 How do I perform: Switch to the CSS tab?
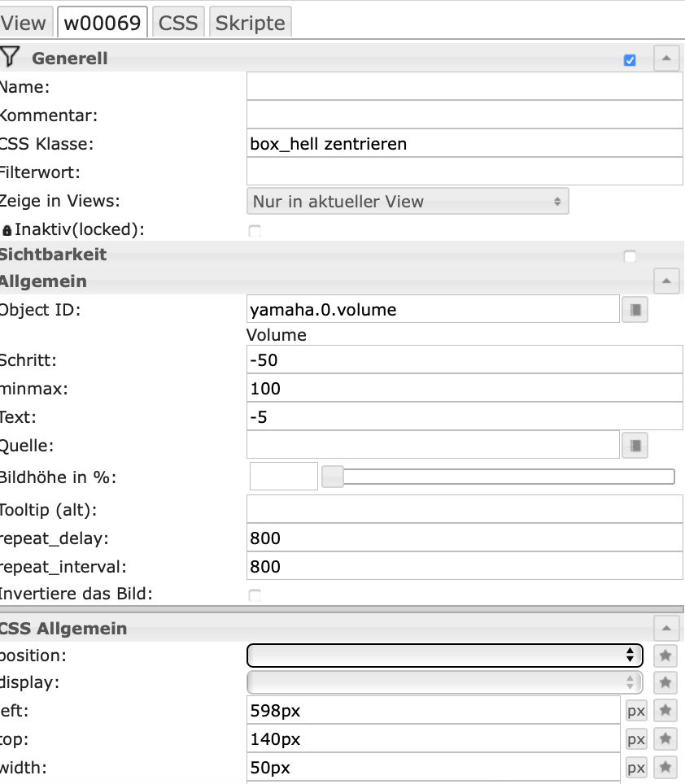click(x=178, y=23)
